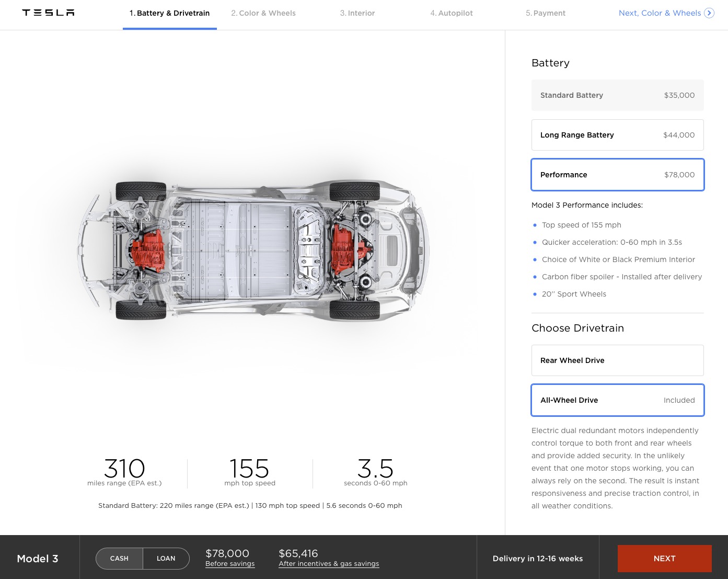Viewport: 728px width, 579px height.
Task: Click the 20" Sport Wheels bullet item
Action: [x=574, y=294]
